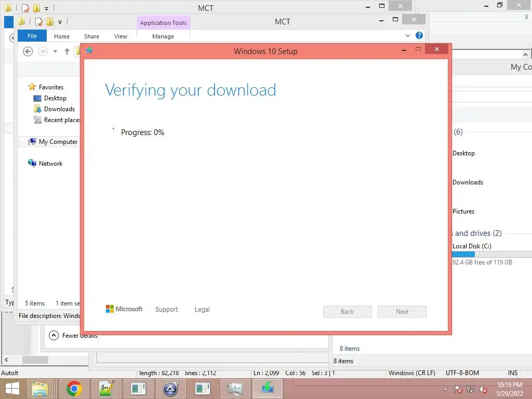The image size is (532, 399).
Task: Switch to Home ribbon tab in MCT
Action: [62, 36]
